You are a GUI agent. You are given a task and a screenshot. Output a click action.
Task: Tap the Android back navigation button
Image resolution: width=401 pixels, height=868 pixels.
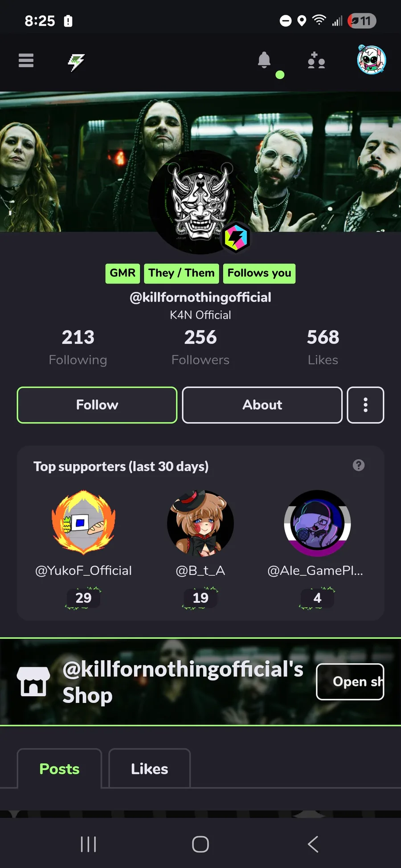point(313,844)
